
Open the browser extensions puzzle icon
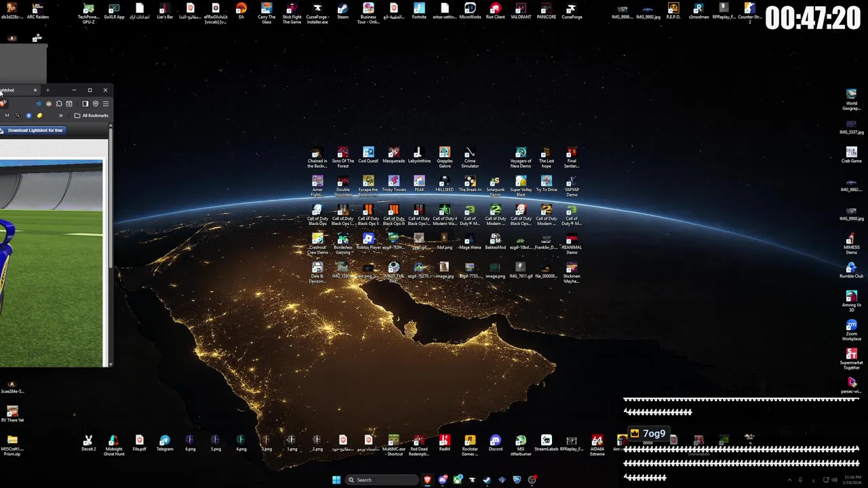click(59, 104)
